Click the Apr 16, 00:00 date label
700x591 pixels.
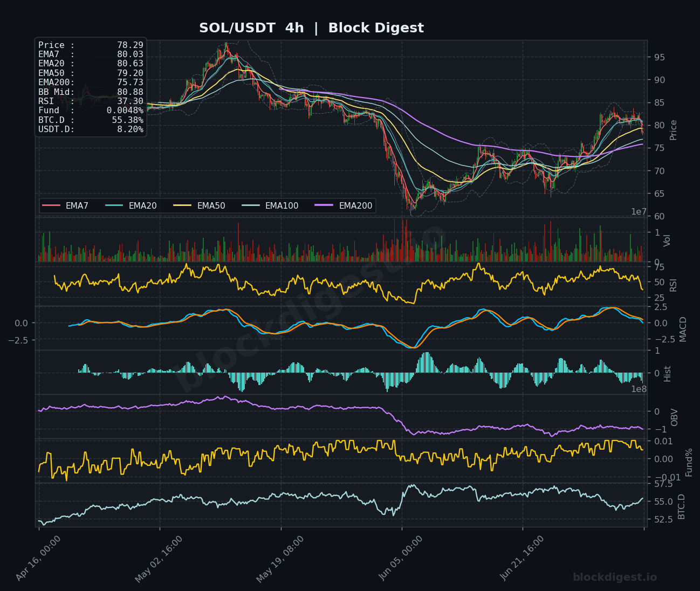[x=38, y=558]
